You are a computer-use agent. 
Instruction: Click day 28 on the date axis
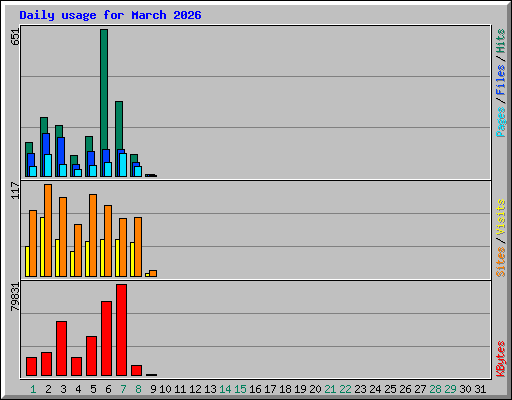coord(435,389)
